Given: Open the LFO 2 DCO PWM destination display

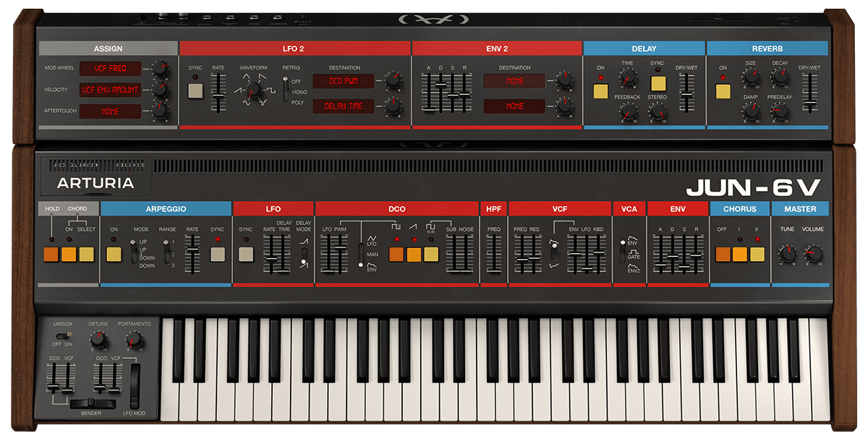Looking at the screenshot, I should (344, 80).
